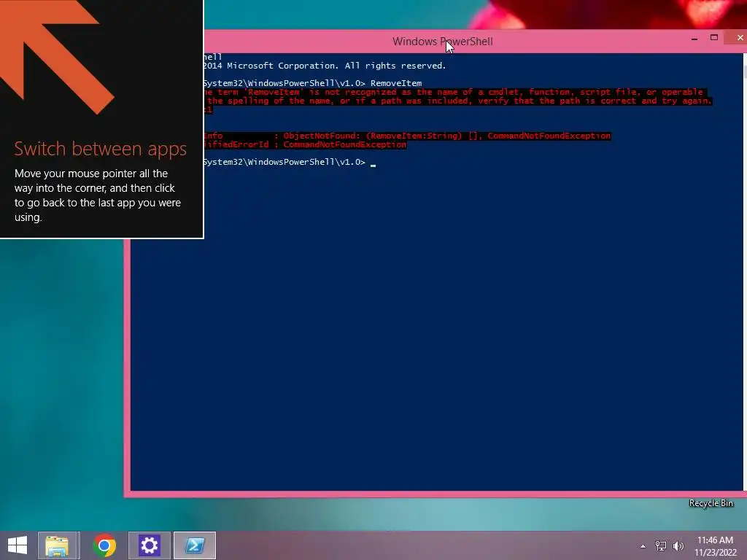747x560 pixels.
Task: Close the Windows PowerShell window
Action: tap(740, 38)
